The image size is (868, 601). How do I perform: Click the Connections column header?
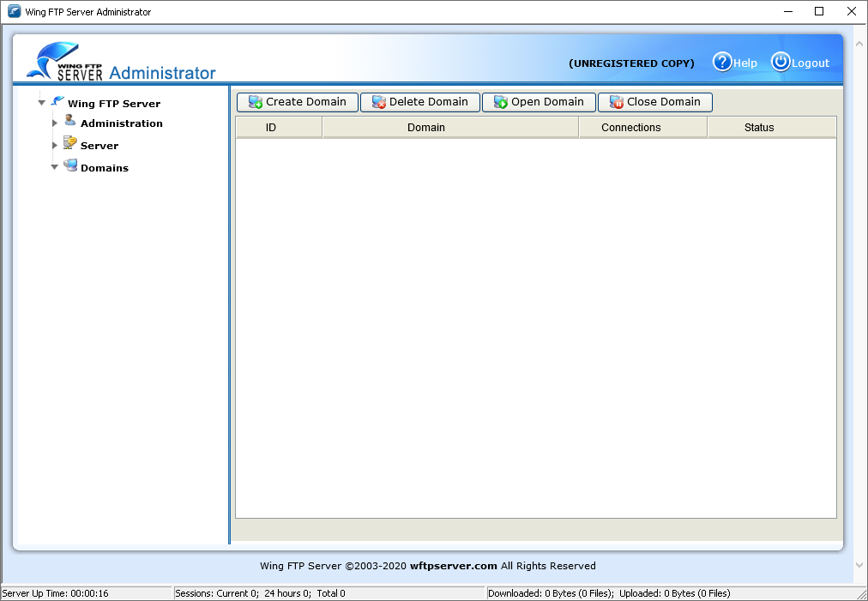tap(642, 127)
